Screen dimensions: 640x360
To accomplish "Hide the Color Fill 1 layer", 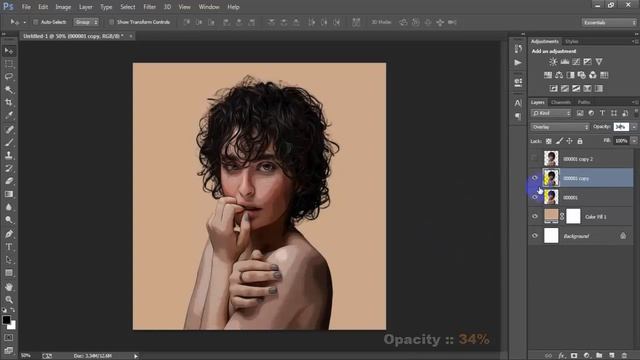I will 535,216.
